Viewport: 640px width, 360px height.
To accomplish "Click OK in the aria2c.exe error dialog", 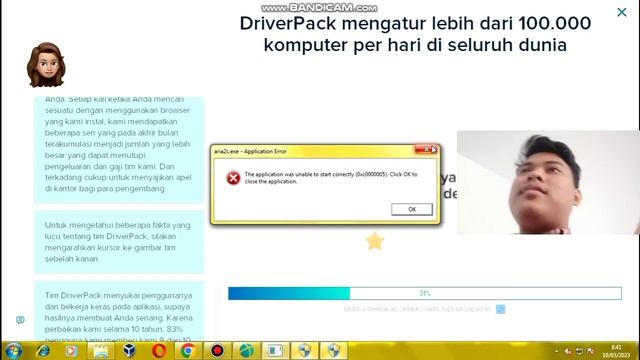I will (x=412, y=209).
